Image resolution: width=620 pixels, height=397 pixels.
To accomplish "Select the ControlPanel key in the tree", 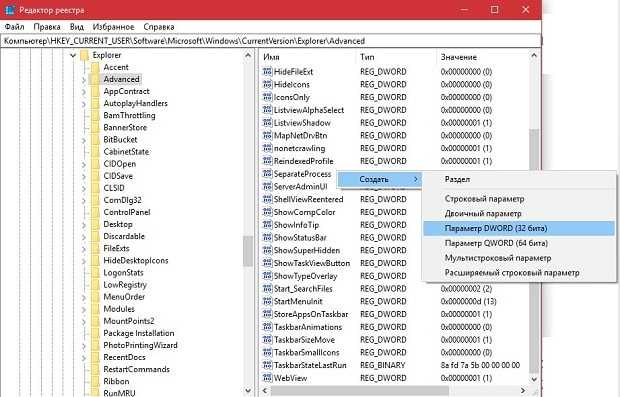I will [x=127, y=212].
